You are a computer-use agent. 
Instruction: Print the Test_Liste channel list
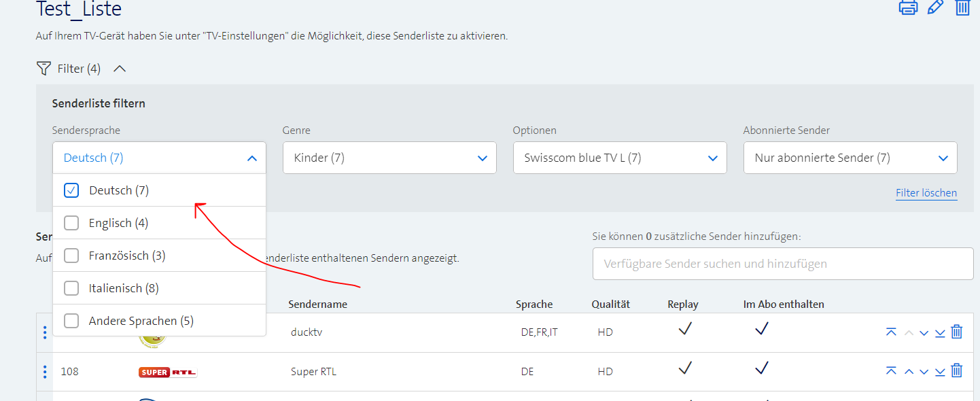(909, 8)
